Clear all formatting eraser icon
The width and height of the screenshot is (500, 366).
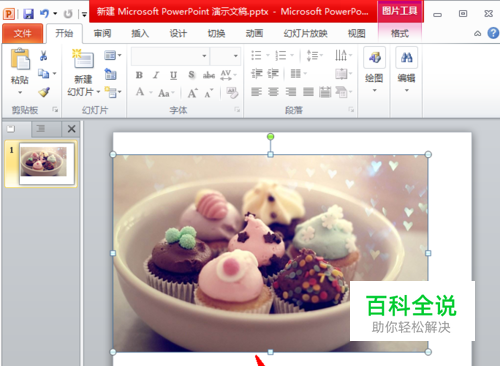[232, 93]
